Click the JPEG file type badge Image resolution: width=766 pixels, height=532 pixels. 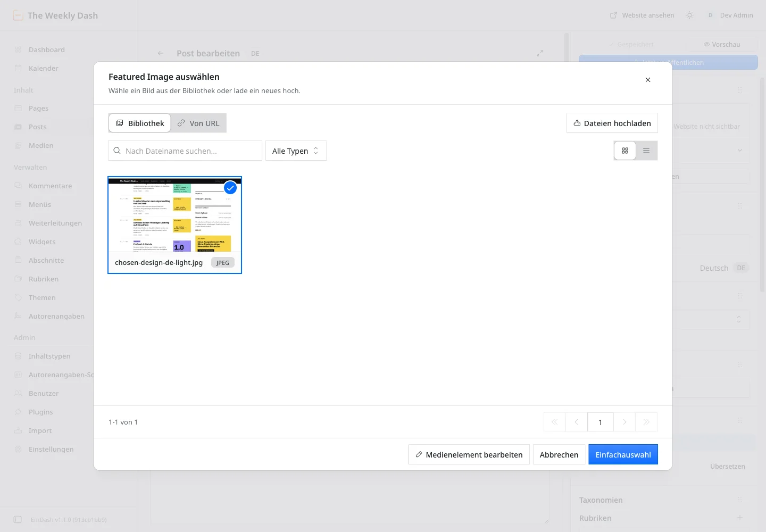223,263
